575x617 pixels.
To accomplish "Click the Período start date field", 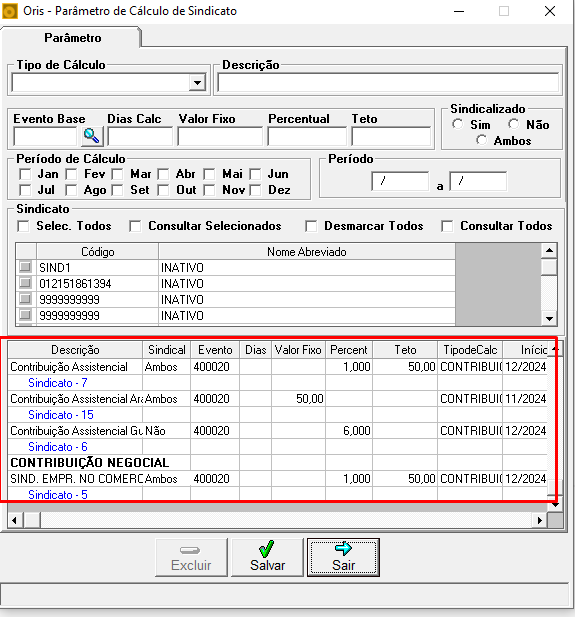I will [x=400, y=181].
